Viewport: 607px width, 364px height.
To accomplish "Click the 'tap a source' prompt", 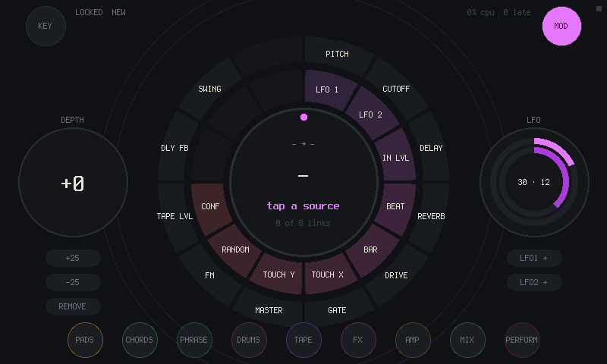I will coord(303,206).
